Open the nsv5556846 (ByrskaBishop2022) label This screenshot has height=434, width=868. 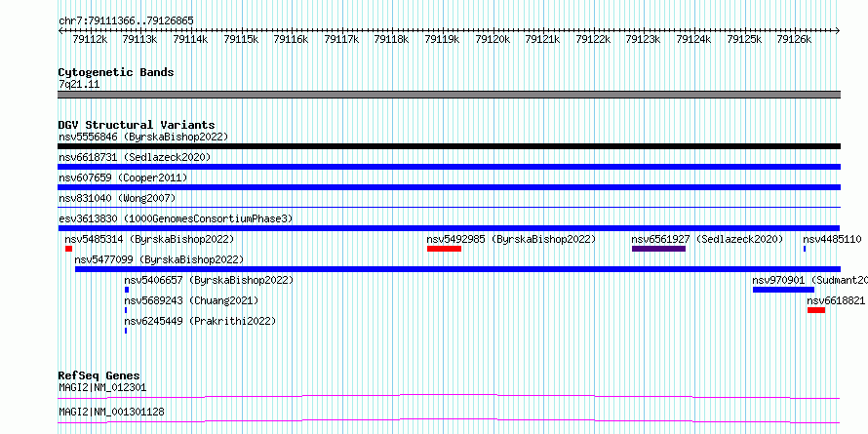[x=143, y=137]
